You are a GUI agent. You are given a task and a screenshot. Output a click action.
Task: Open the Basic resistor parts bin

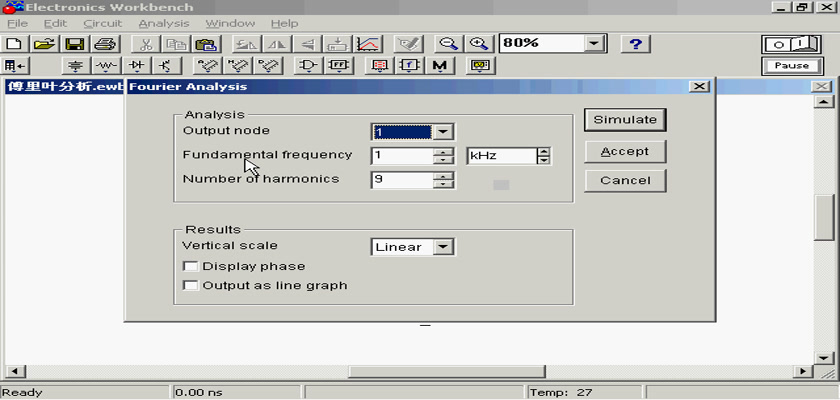point(107,66)
